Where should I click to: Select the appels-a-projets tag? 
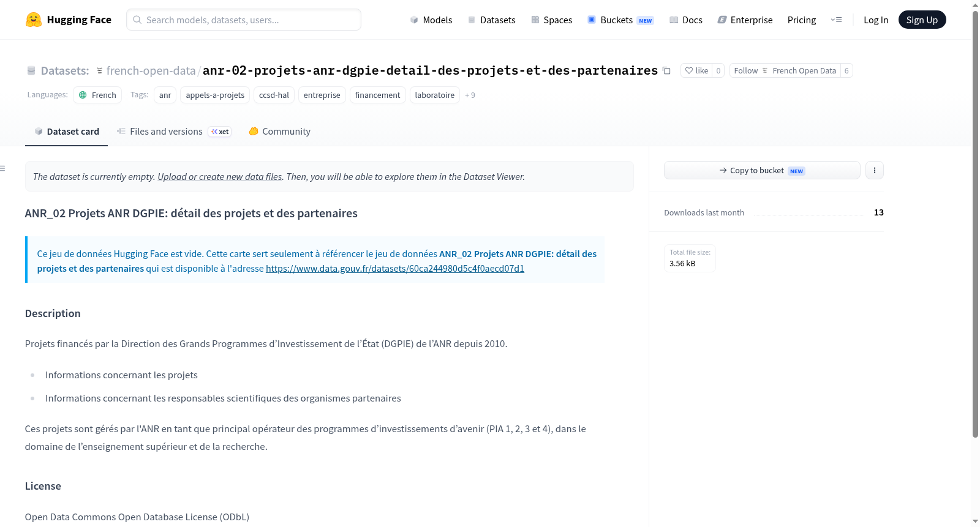click(x=215, y=95)
